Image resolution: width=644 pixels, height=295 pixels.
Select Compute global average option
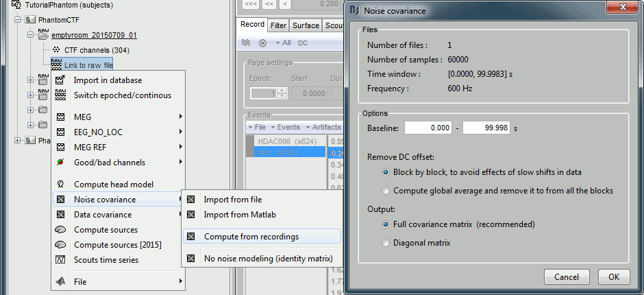pyautogui.click(x=387, y=190)
